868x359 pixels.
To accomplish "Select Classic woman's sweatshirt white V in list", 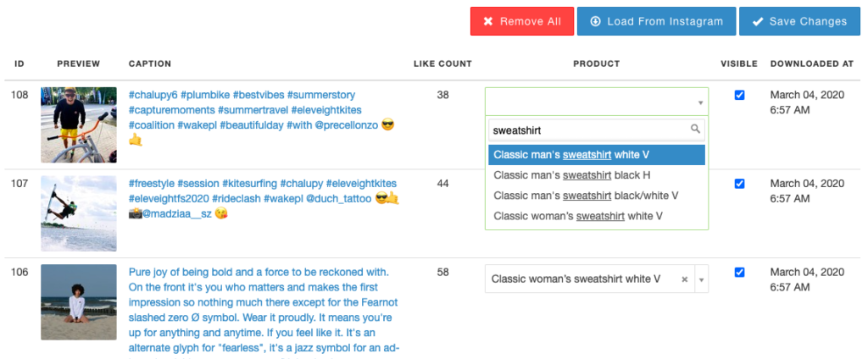I will 597,216.
